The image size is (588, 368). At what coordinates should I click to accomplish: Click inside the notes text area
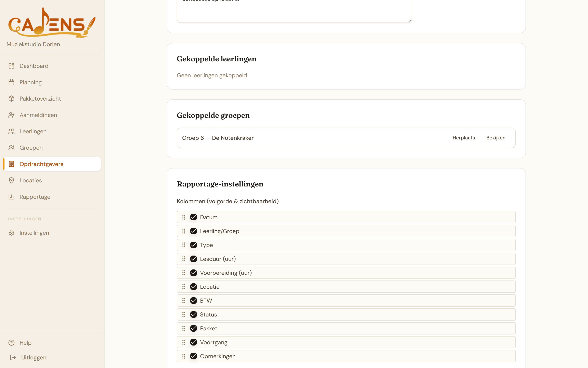pos(294,11)
